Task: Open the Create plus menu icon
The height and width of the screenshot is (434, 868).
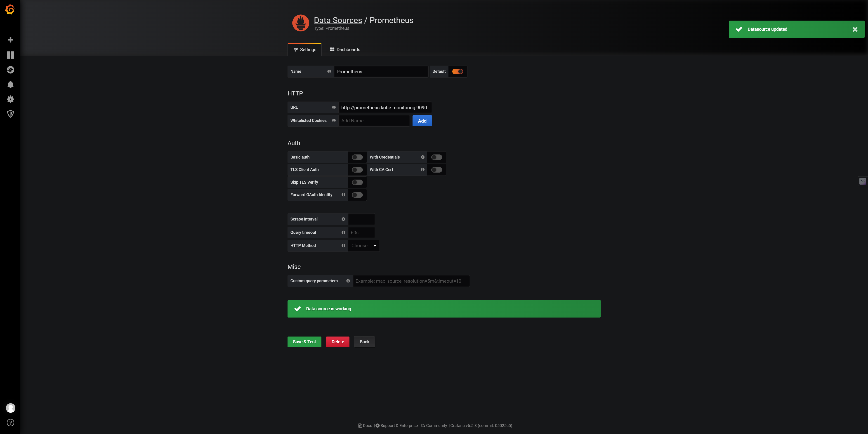Action: 10,40
